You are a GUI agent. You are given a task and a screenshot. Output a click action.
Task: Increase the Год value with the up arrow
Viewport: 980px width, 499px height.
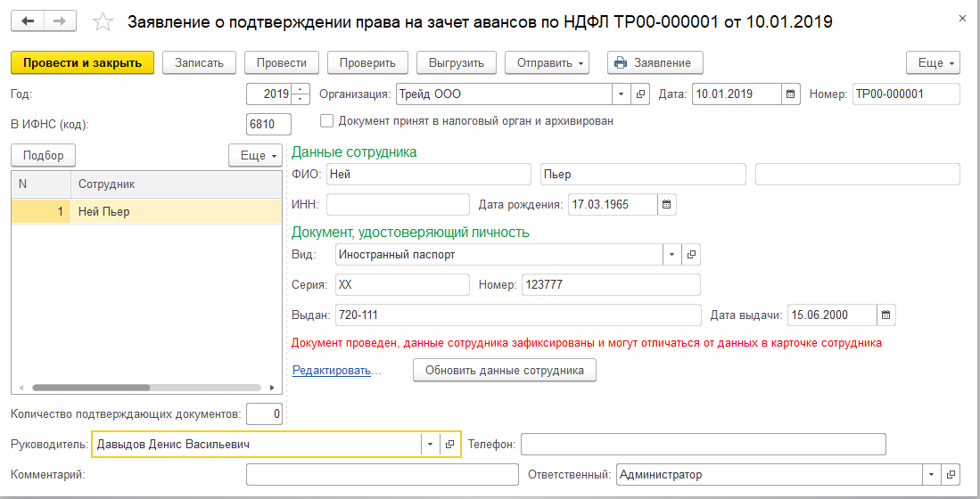click(x=301, y=89)
